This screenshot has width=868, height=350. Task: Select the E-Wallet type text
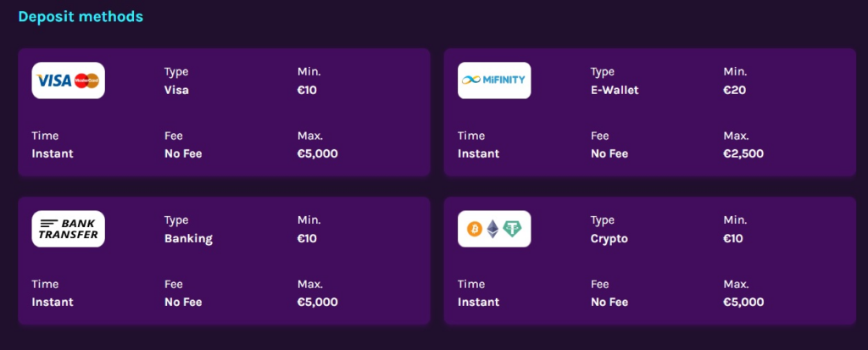pos(615,90)
